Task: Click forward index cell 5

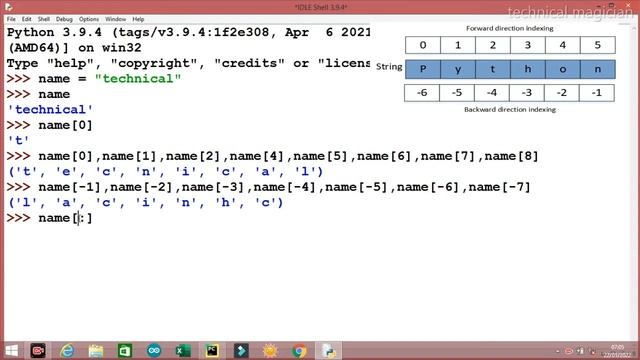Action: pyautogui.click(x=598, y=45)
